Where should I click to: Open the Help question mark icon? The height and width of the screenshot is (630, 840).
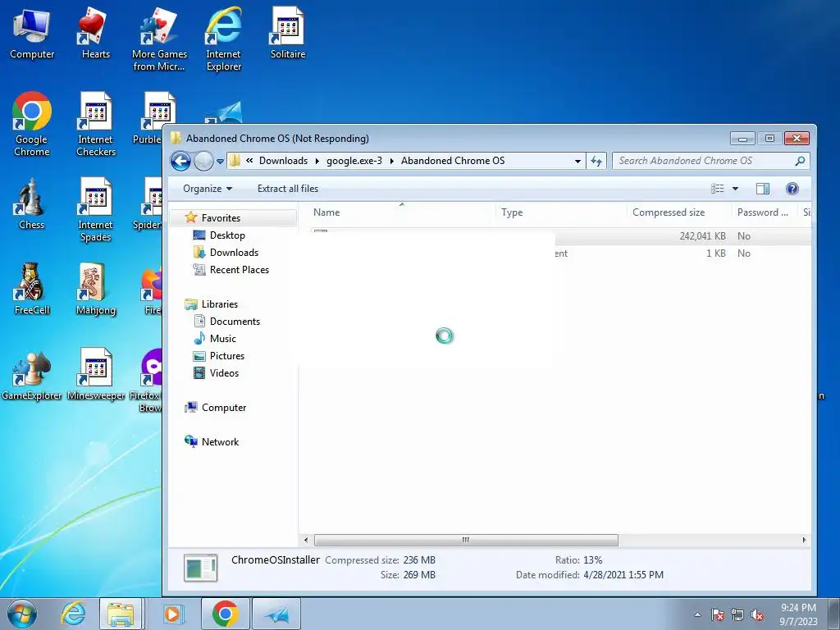[792, 189]
